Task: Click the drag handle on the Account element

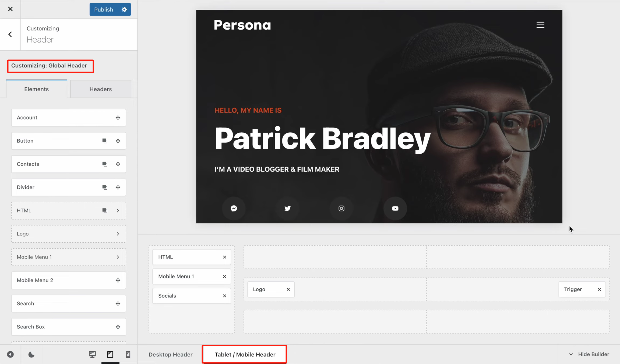Action: [118, 118]
